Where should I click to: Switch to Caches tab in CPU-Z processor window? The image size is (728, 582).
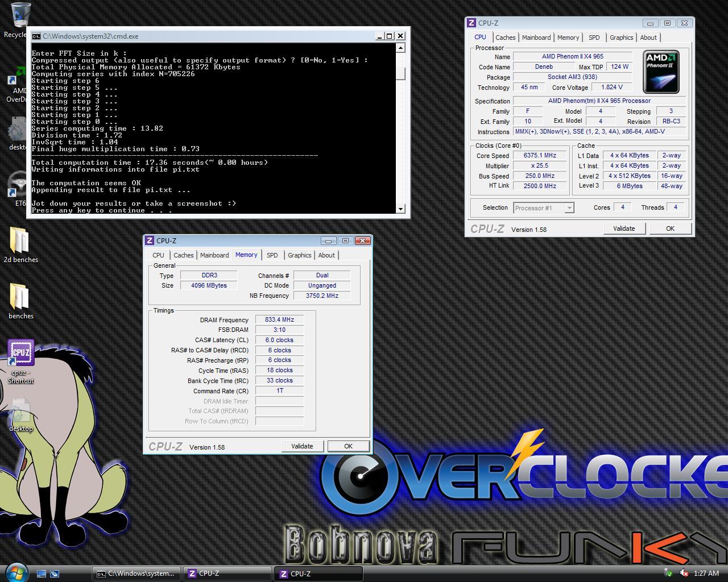pyautogui.click(x=505, y=38)
